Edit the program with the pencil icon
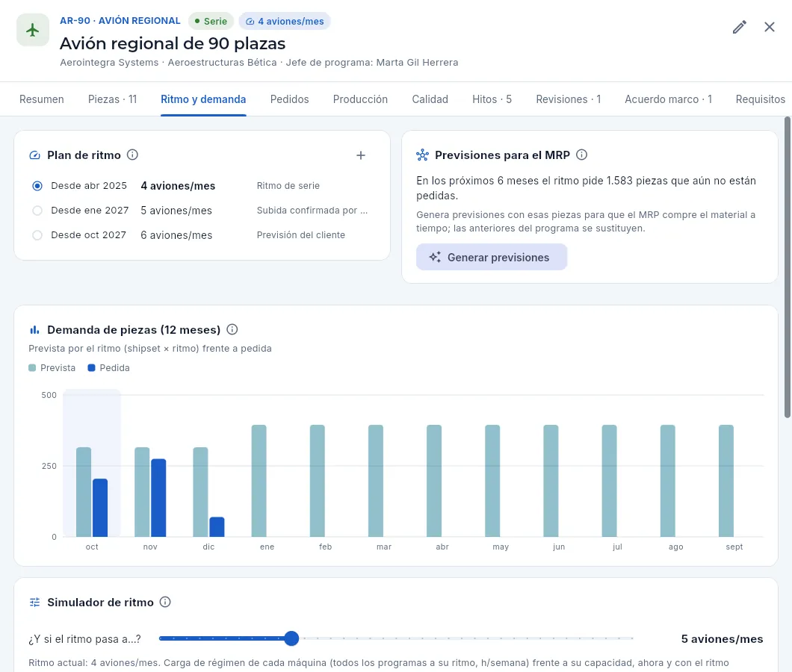Screen dimensions: 792x672 click(x=740, y=27)
